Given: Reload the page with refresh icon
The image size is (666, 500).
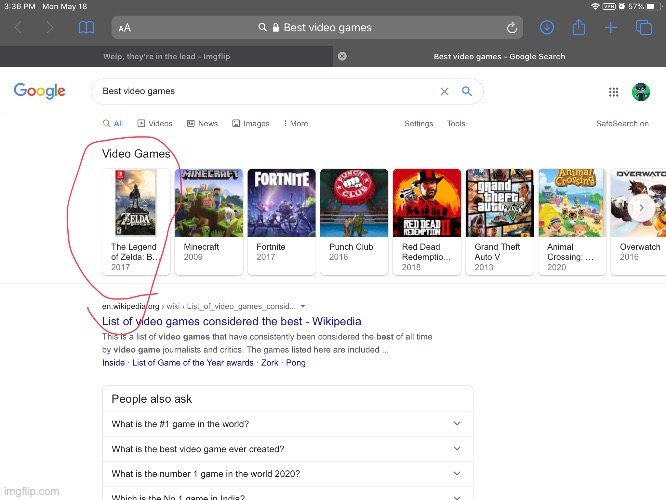Looking at the screenshot, I should pos(512,28).
